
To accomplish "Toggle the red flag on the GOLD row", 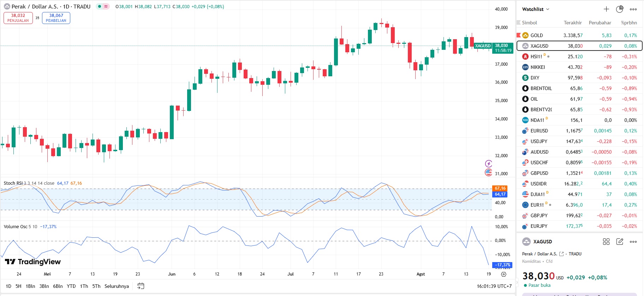I will point(519,35).
